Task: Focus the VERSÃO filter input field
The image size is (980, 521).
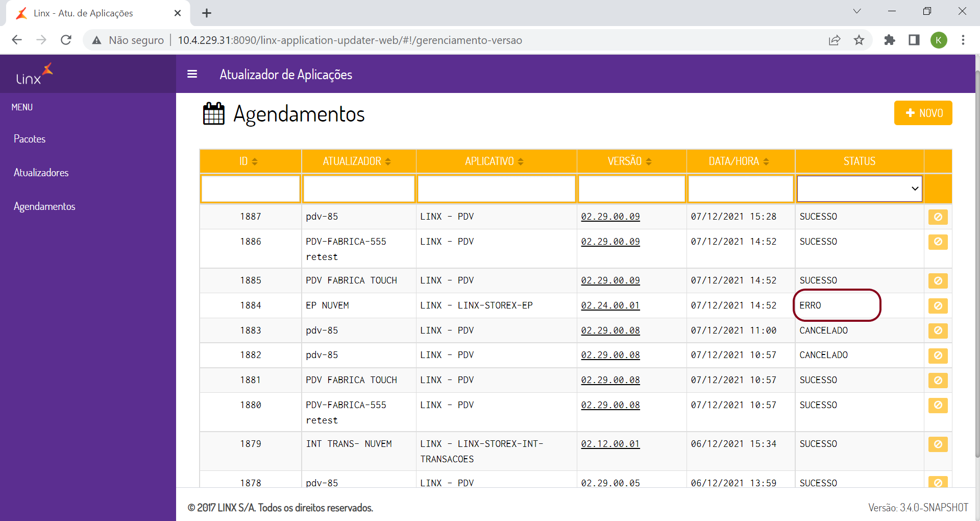Action: pos(632,188)
